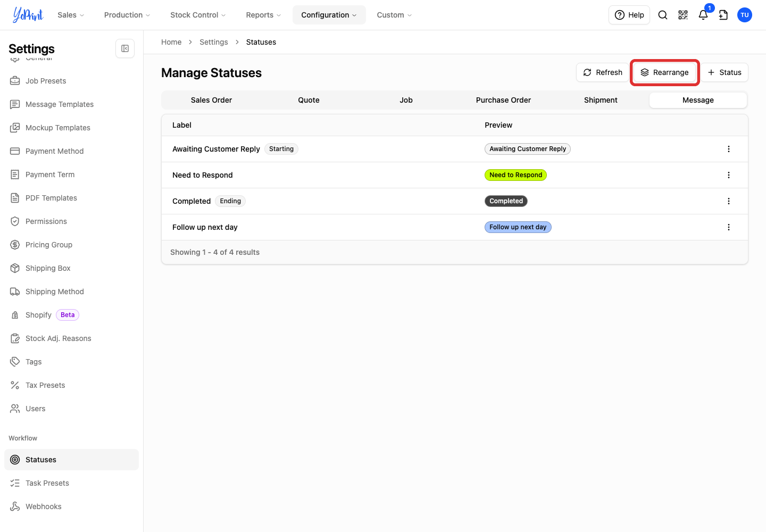Click the TU user avatar
This screenshot has width=766, height=532.
[x=745, y=15]
